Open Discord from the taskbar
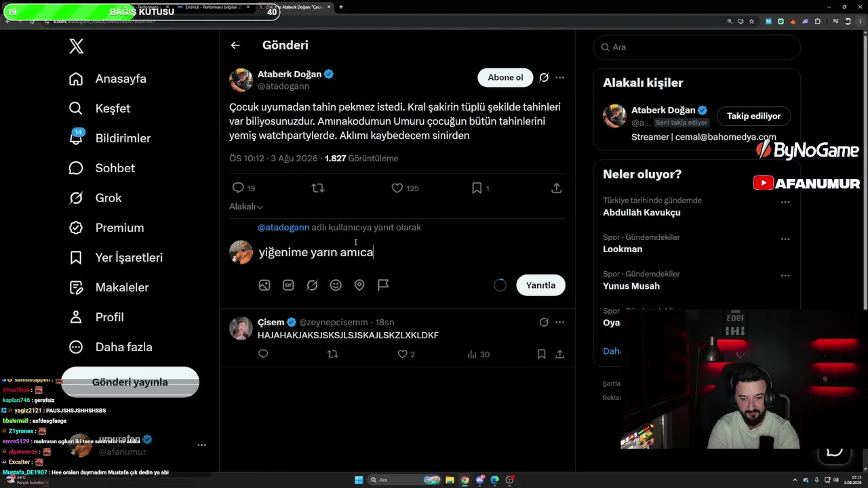Screen dimensions: 868x488 pos(480,480)
